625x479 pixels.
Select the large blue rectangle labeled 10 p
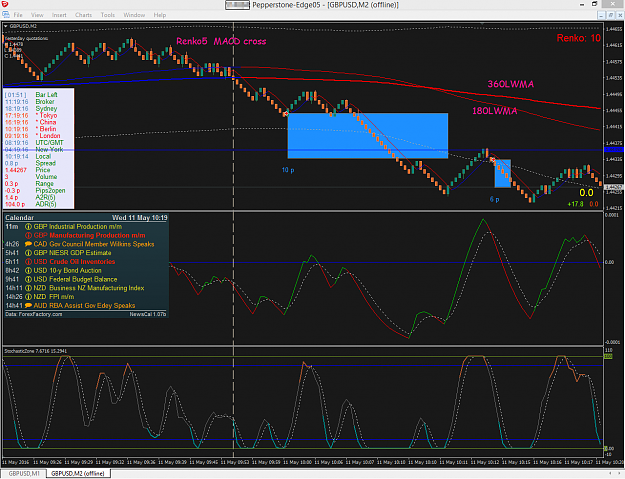pyautogui.click(x=368, y=135)
